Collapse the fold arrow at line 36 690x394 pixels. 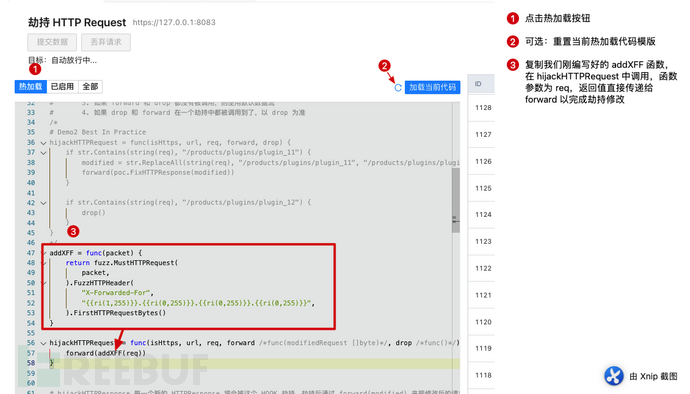(43, 143)
